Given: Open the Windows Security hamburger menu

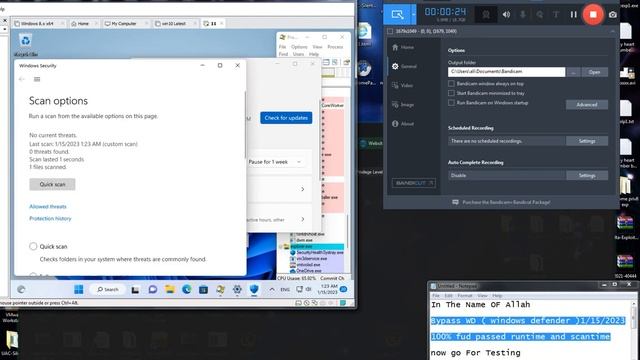Looking at the screenshot, I should tap(37, 79).
